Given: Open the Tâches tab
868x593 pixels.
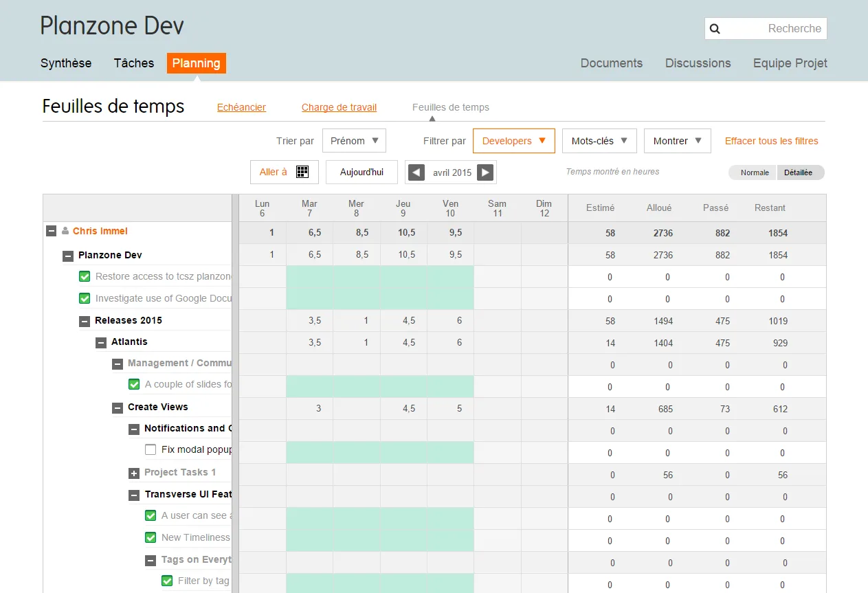Looking at the screenshot, I should [x=134, y=63].
